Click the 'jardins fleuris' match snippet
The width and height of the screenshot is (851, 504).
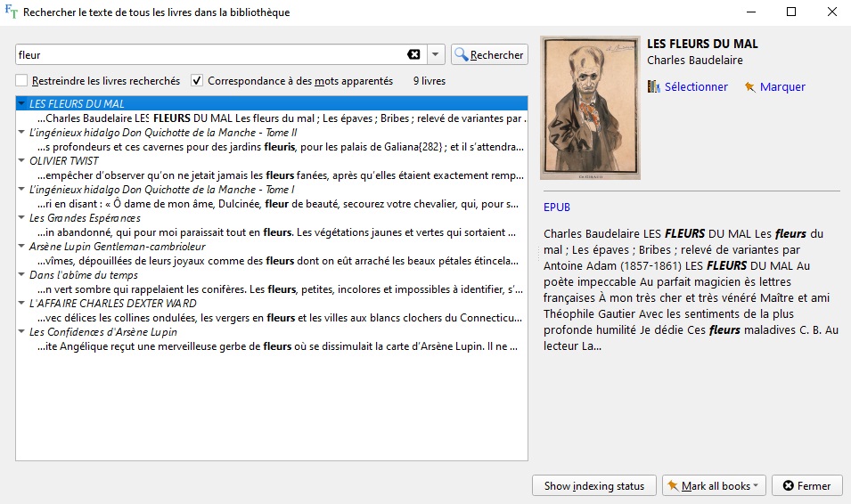[x=281, y=147]
